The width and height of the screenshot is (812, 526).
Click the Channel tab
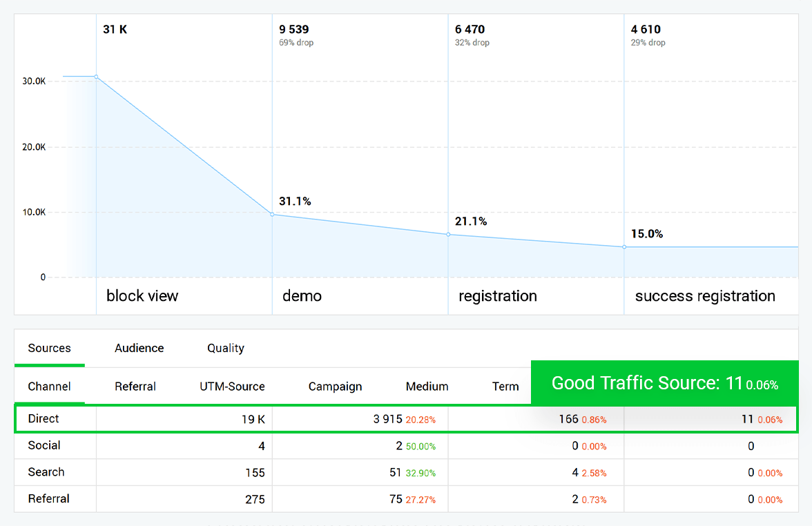point(49,387)
